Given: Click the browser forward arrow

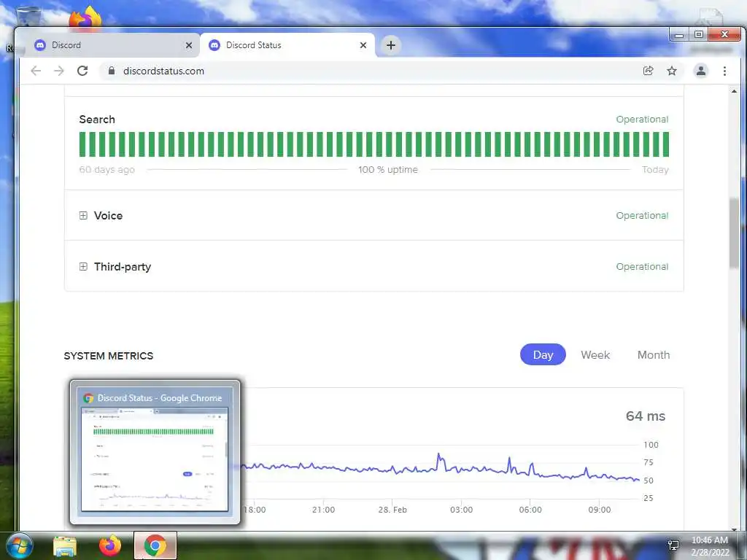Looking at the screenshot, I should 58,71.
